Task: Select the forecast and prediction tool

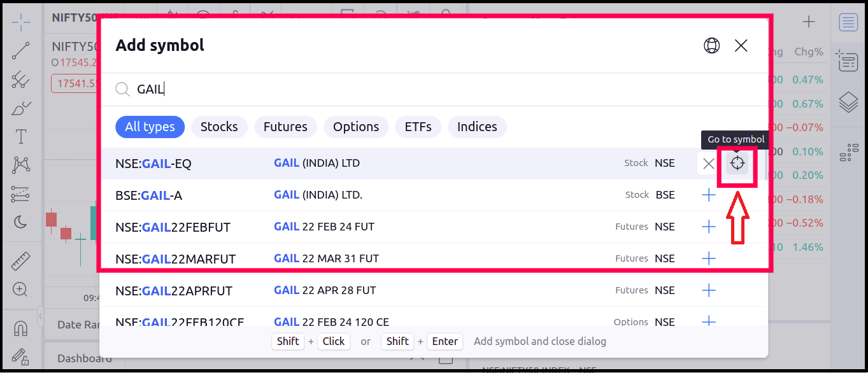Action: [x=21, y=194]
